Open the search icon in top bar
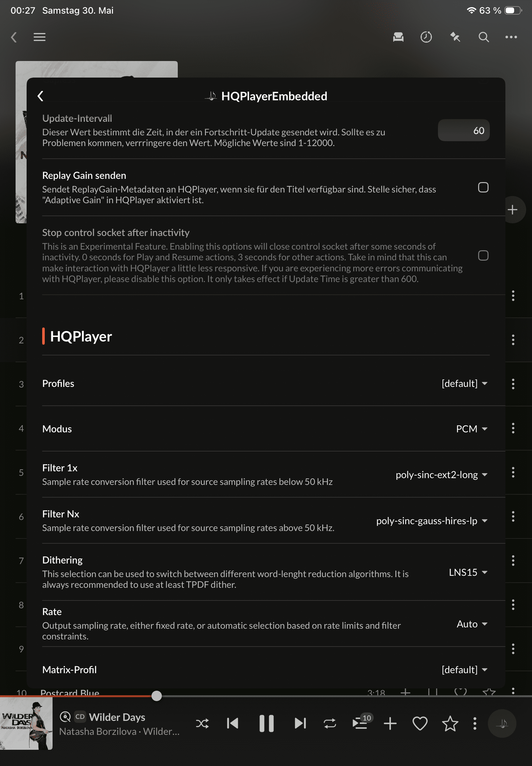The image size is (532, 766). click(484, 37)
